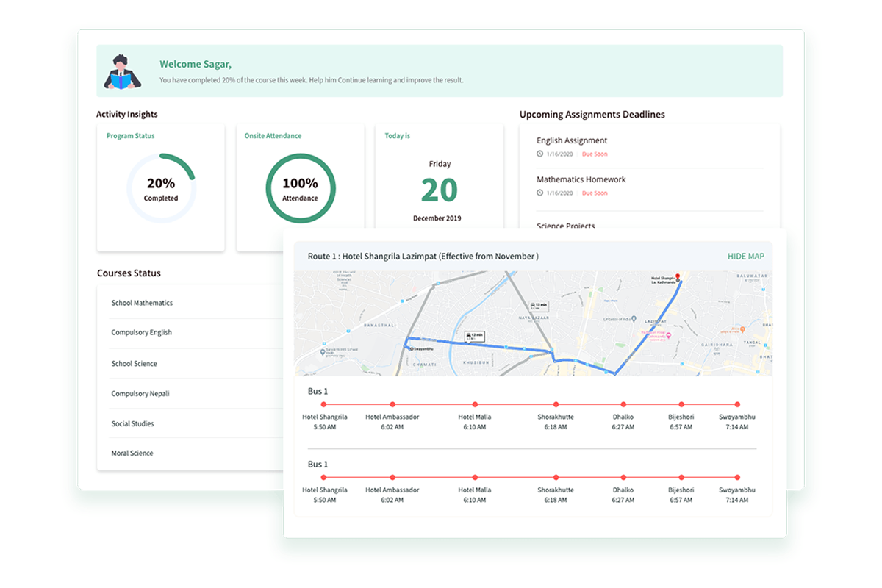The height and width of the screenshot is (588, 882).
Task: Click the clock icon under Mathematics Homework
Action: (x=539, y=193)
